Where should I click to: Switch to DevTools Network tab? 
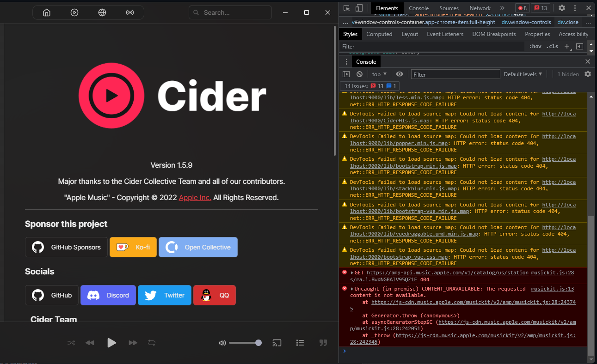(x=480, y=8)
